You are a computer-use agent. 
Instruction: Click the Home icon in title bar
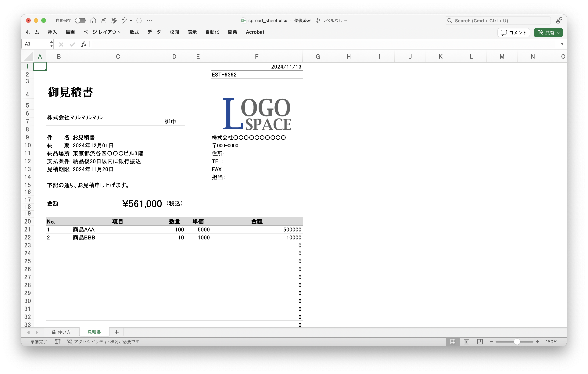point(93,20)
